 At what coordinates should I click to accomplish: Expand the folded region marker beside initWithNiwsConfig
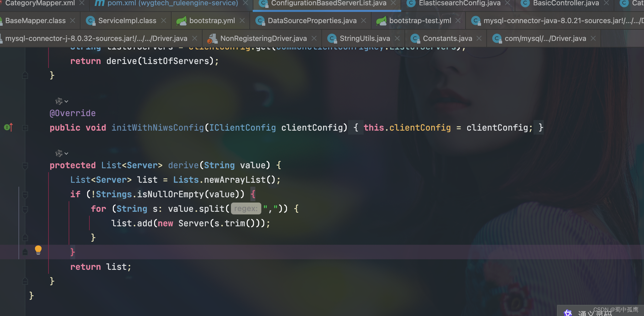click(25, 127)
